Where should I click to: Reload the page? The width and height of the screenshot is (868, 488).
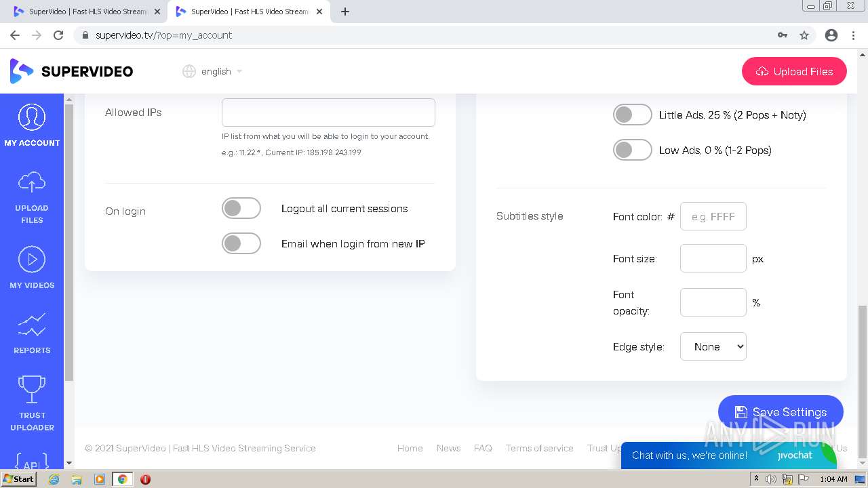pyautogui.click(x=58, y=35)
